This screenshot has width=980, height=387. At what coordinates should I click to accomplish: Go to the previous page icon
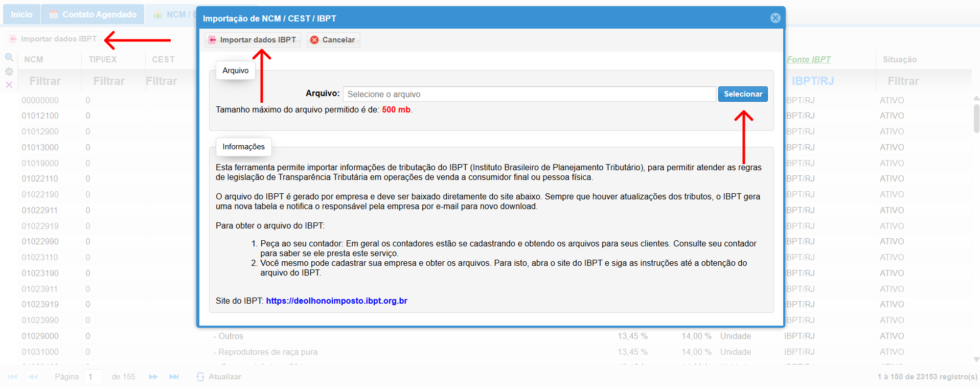33,377
